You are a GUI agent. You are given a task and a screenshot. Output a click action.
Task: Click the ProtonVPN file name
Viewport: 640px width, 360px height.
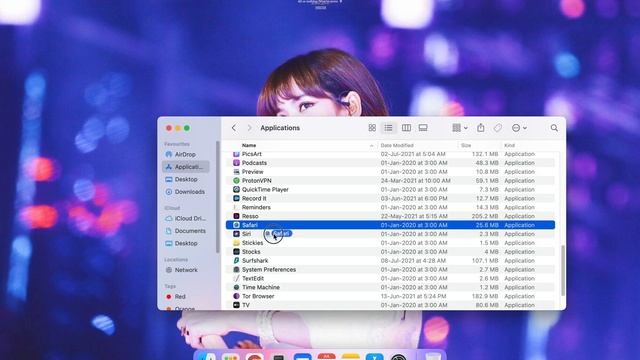pos(257,180)
